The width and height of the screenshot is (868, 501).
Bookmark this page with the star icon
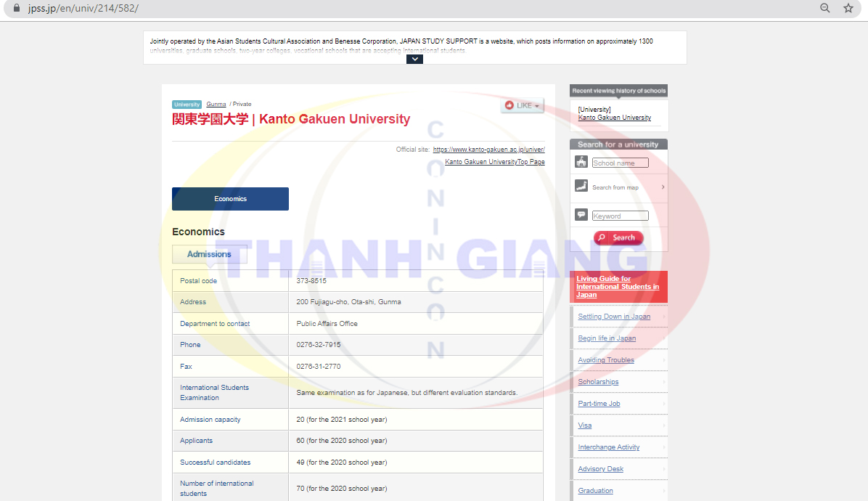tap(848, 8)
